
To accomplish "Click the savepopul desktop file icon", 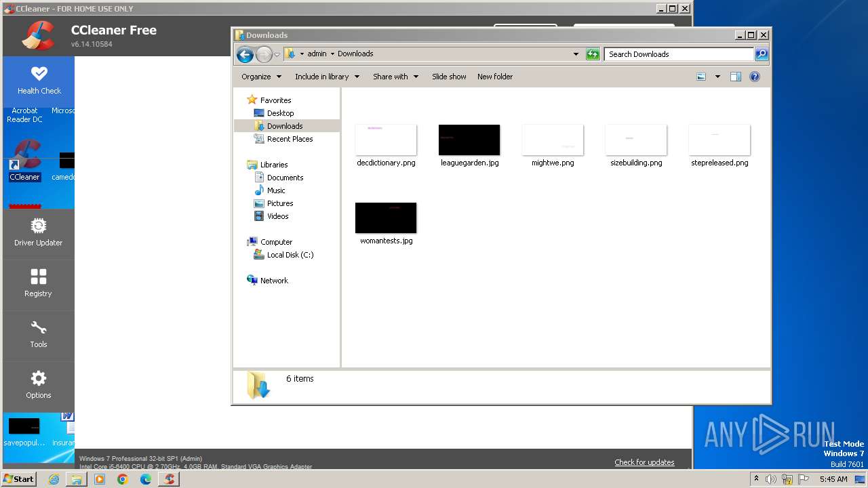I will pyautogui.click(x=24, y=432).
